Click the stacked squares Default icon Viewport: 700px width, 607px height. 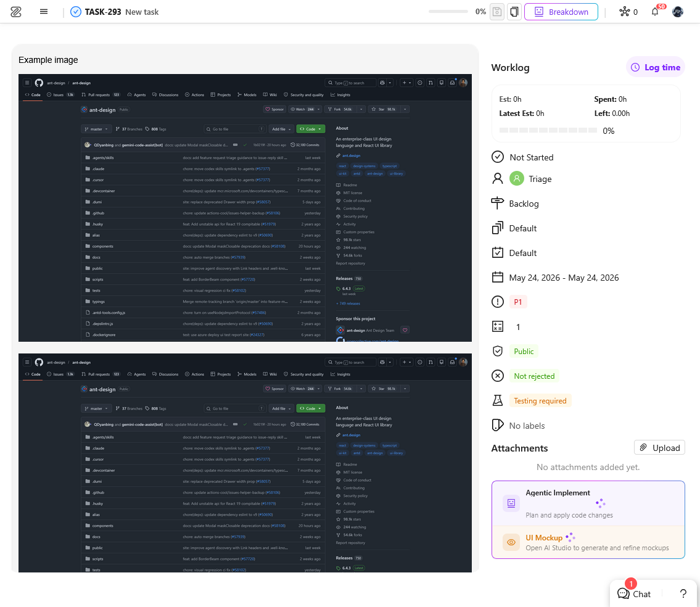pyautogui.click(x=497, y=228)
